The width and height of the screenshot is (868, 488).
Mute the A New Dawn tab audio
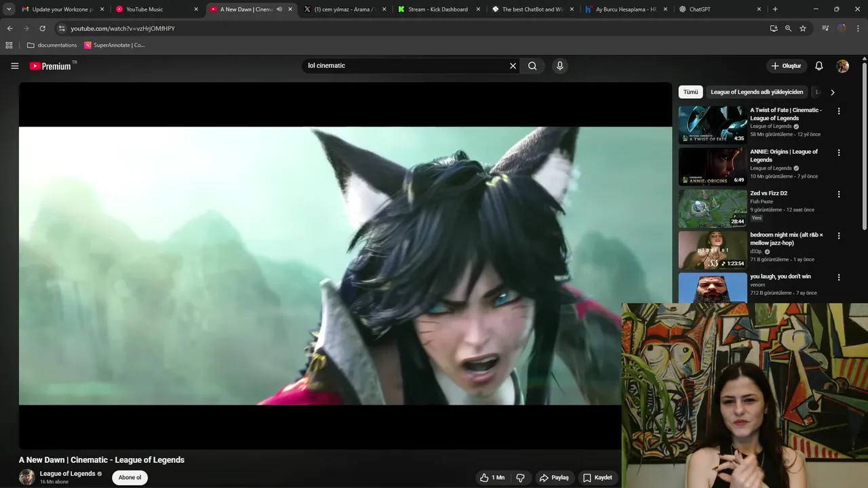click(279, 9)
